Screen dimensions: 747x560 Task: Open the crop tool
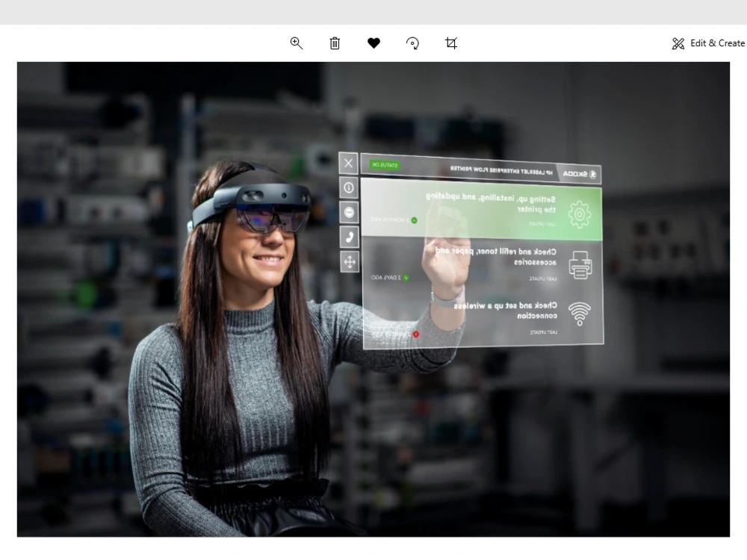click(x=451, y=43)
